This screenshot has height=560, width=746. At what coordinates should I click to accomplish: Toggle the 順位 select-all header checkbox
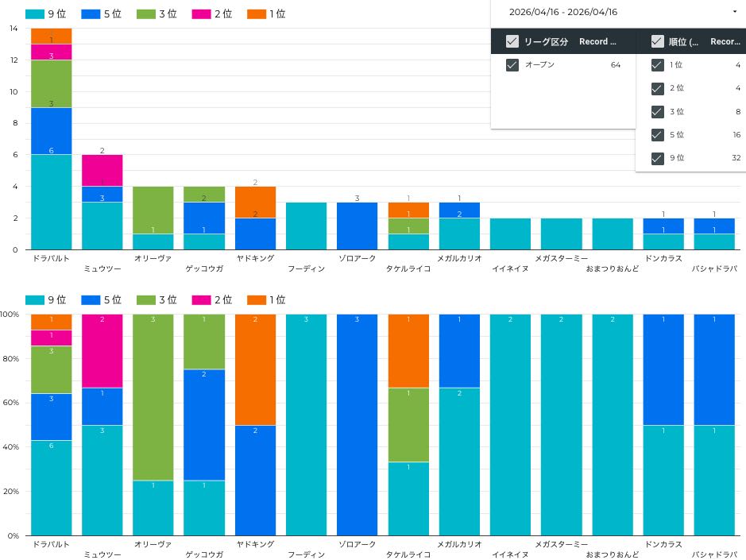pos(657,41)
